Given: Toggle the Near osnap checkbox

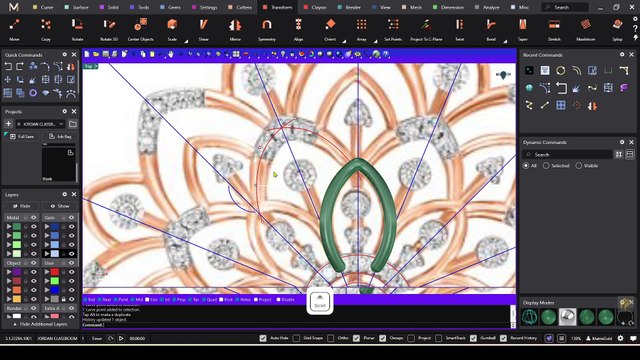Looking at the screenshot, I should (x=100, y=300).
